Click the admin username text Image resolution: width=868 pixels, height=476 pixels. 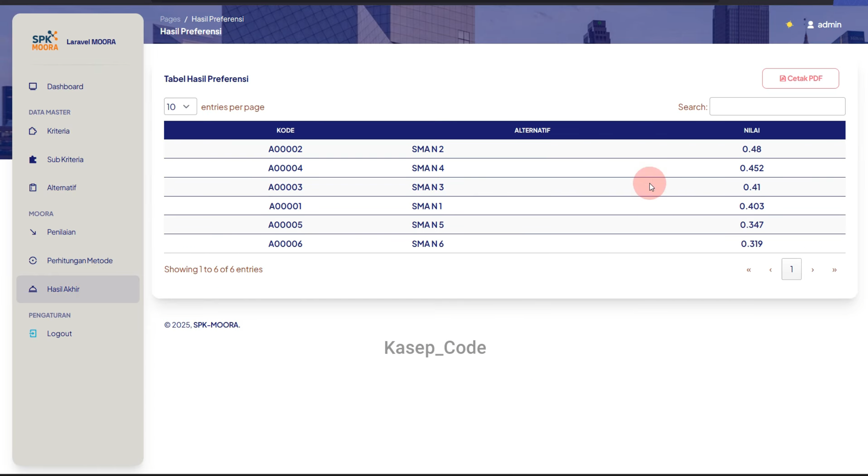click(829, 25)
